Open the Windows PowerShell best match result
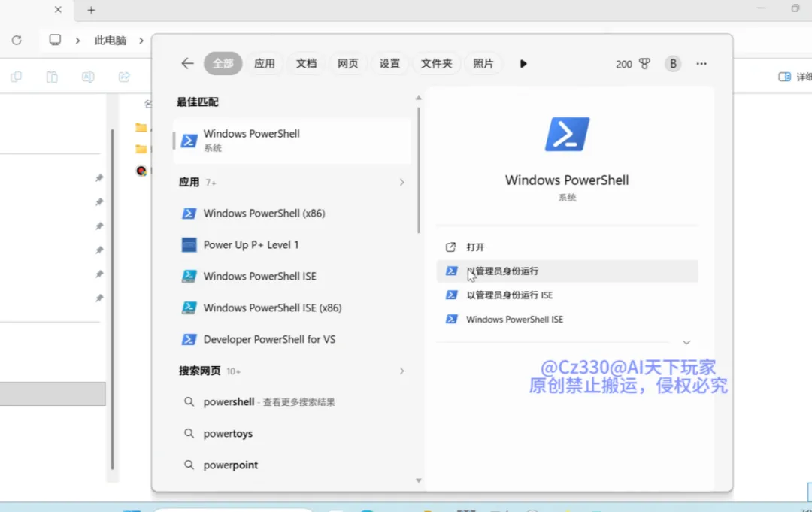812x512 pixels. [292, 141]
